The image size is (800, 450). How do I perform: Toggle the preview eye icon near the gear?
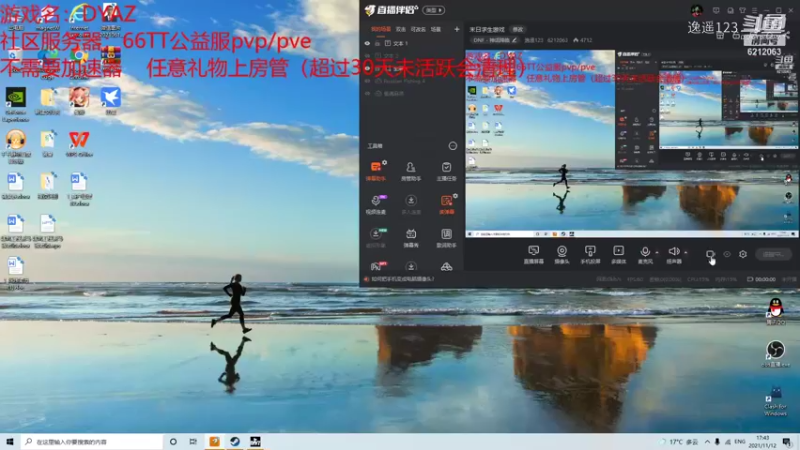[x=727, y=254]
